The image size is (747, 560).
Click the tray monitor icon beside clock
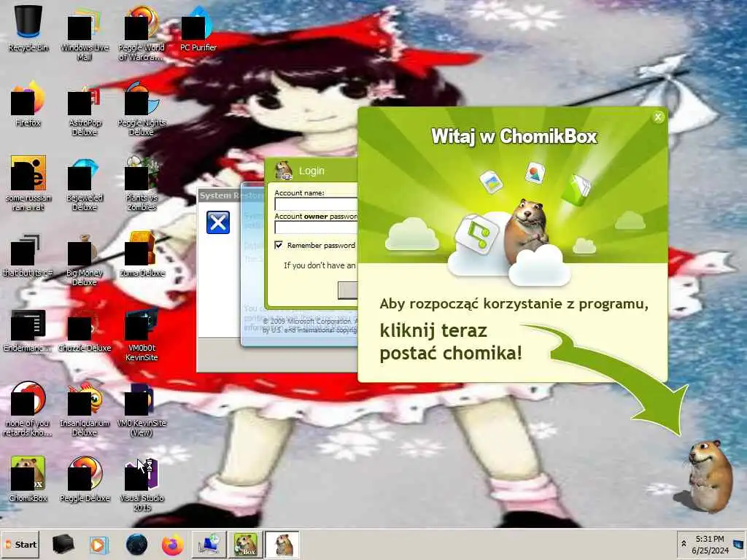[x=738, y=543]
